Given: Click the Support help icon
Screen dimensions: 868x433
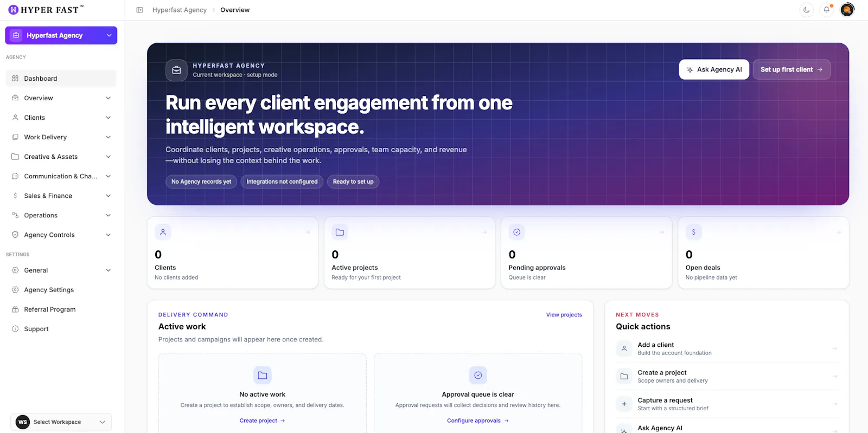Looking at the screenshot, I should coord(15,329).
